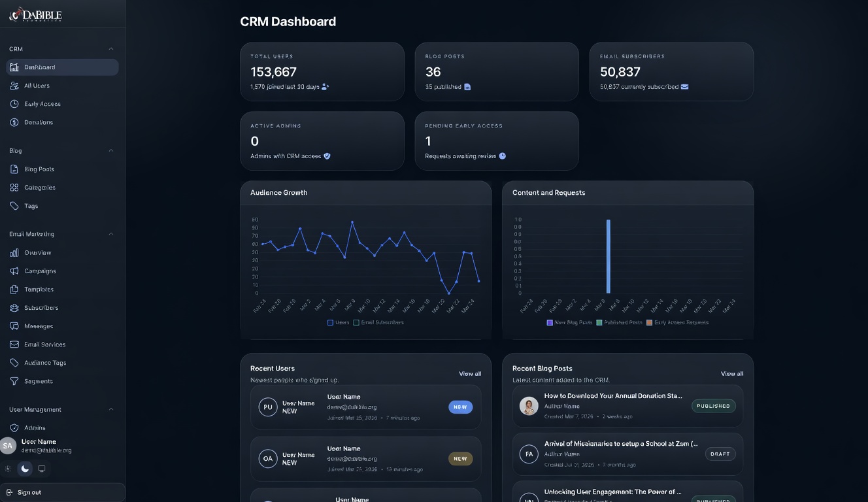The image size is (868, 502).
Task: Click the Subscribers group icon
Action: click(x=14, y=308)
